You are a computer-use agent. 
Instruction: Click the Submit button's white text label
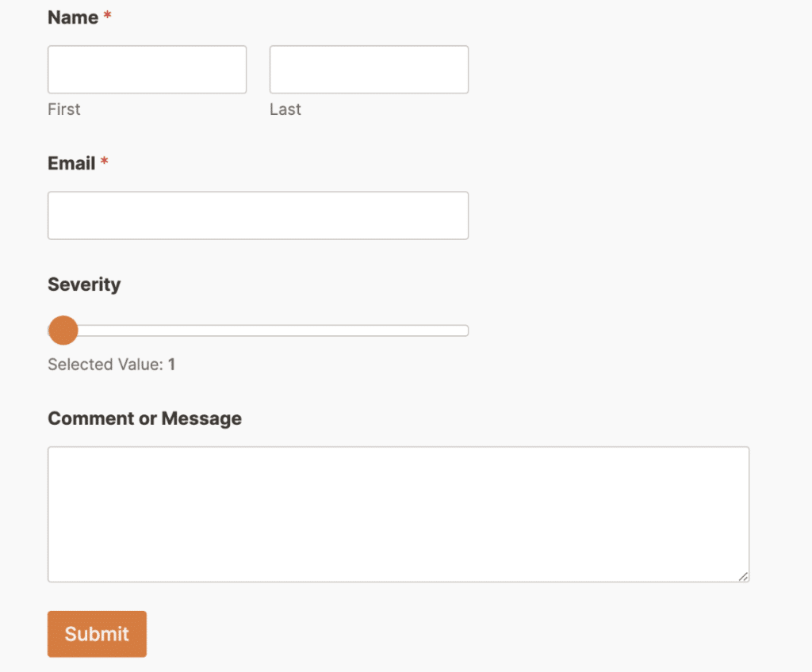(97, 634)
